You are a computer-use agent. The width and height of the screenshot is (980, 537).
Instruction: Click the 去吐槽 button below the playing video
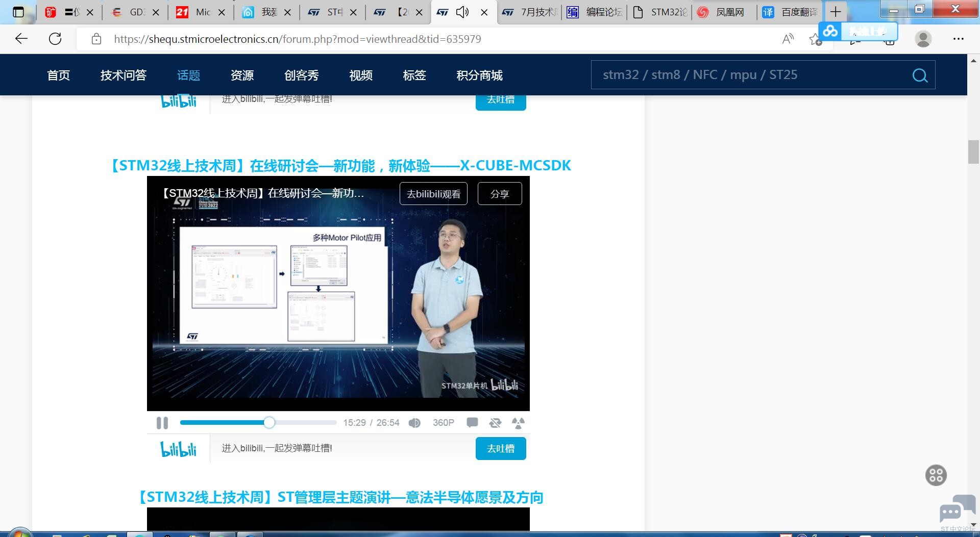pyautogui.click(x=501, y=449)
